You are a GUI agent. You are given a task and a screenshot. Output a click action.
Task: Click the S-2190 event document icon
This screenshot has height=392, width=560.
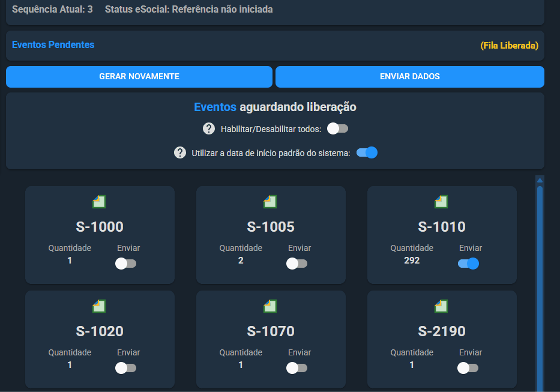click(441, 306)
